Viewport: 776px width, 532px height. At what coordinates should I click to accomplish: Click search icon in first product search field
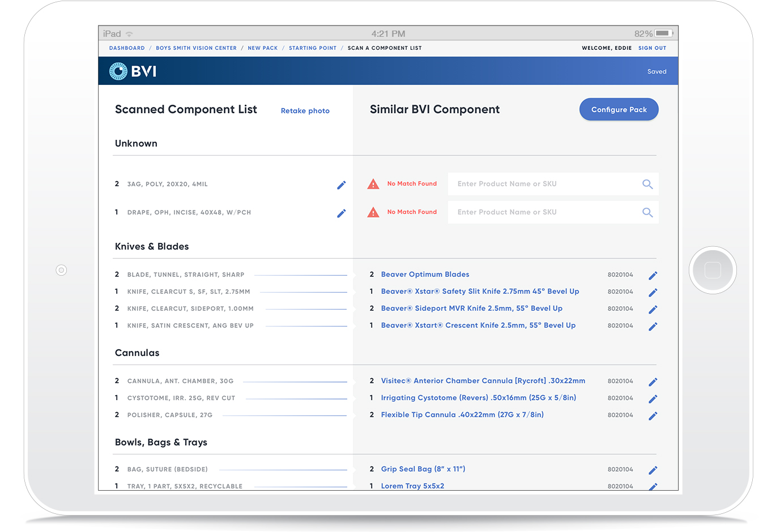(x=647, y=184)
